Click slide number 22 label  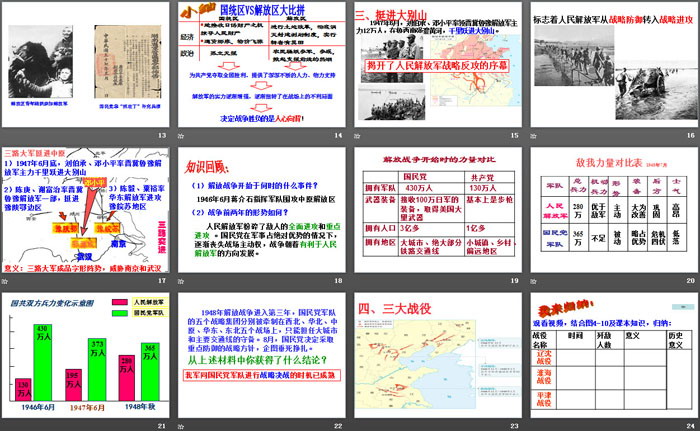338,426
